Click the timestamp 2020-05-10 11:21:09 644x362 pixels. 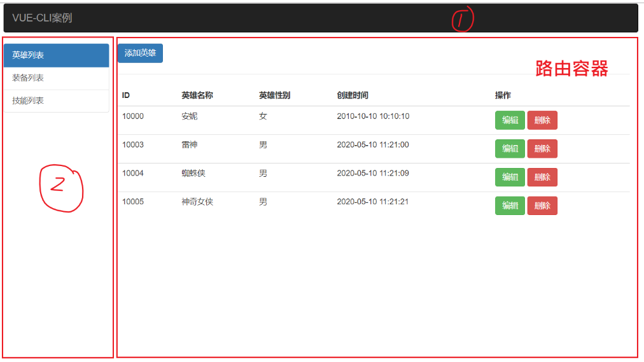[373, 173]
